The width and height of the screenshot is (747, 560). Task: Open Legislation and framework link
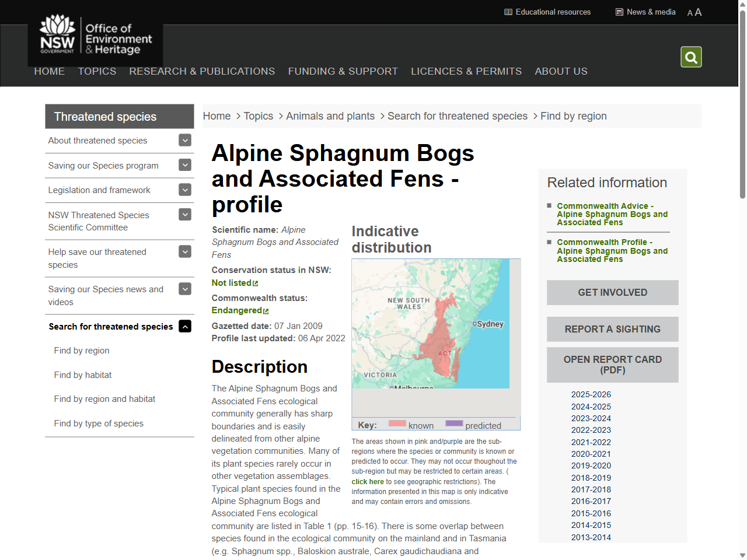click(x=99, y=190)
